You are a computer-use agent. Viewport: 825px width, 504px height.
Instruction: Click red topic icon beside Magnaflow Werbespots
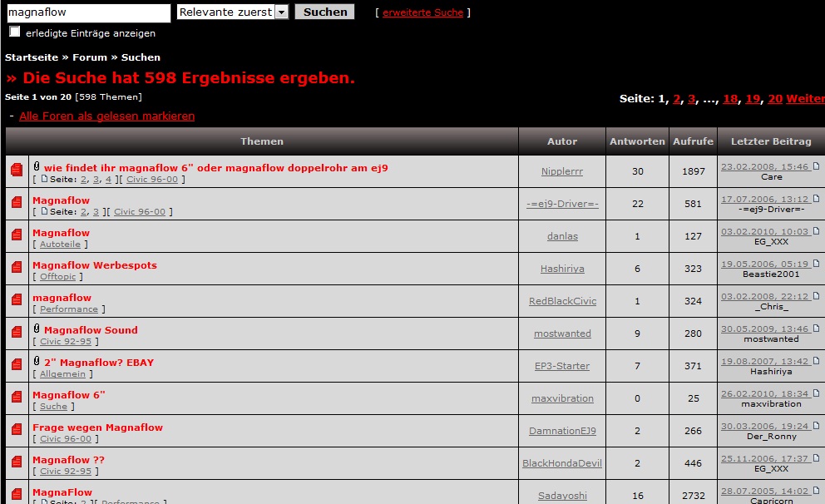tap(17, 267)
